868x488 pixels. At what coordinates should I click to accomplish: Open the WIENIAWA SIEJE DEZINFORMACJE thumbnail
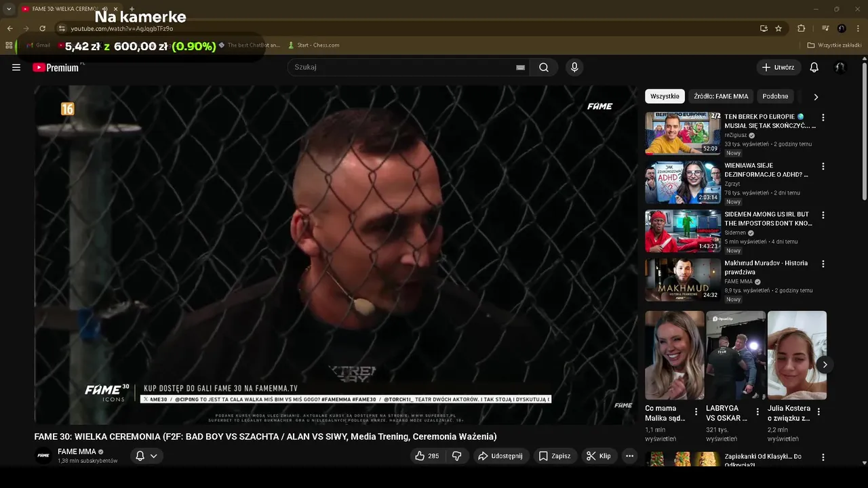pyautogui.click(x=682, y=182)
